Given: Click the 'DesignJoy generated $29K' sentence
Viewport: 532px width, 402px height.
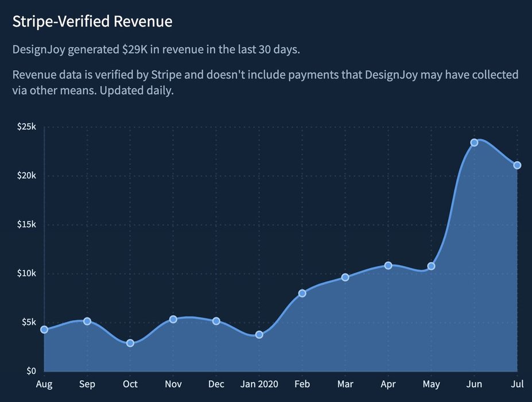Looking at the screenshot, I should point(156,49).
